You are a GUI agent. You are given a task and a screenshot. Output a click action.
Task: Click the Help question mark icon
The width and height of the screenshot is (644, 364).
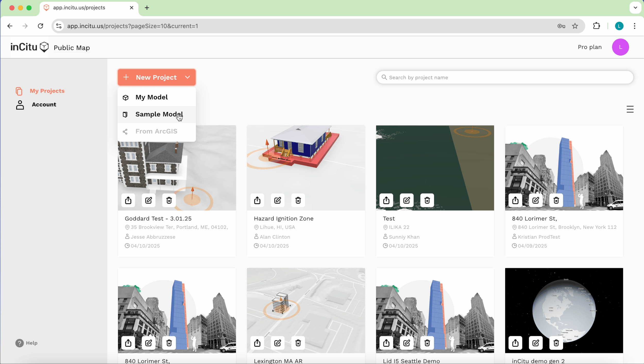[20, 343]
